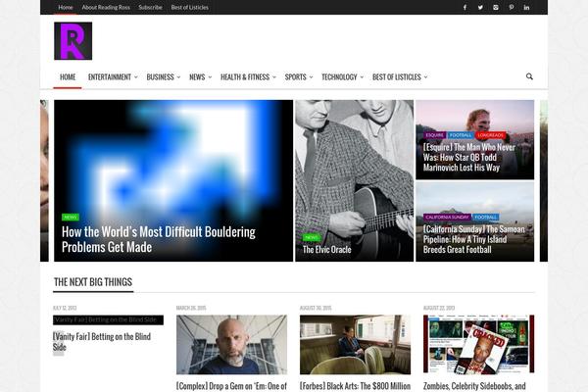588x392 pixels.
Task: Click the purple R site logo
Action: pyautogui.click(x=73, y=41)
